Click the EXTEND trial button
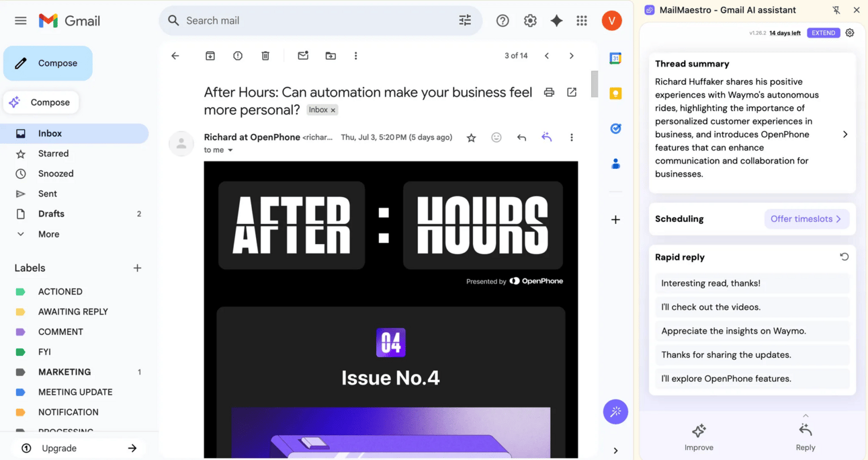Screen dimensions: 868x460 [823, 33]
